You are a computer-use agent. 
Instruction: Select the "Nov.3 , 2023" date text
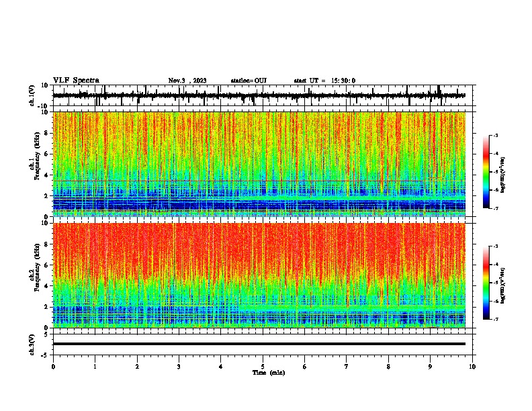click(187, 81)
